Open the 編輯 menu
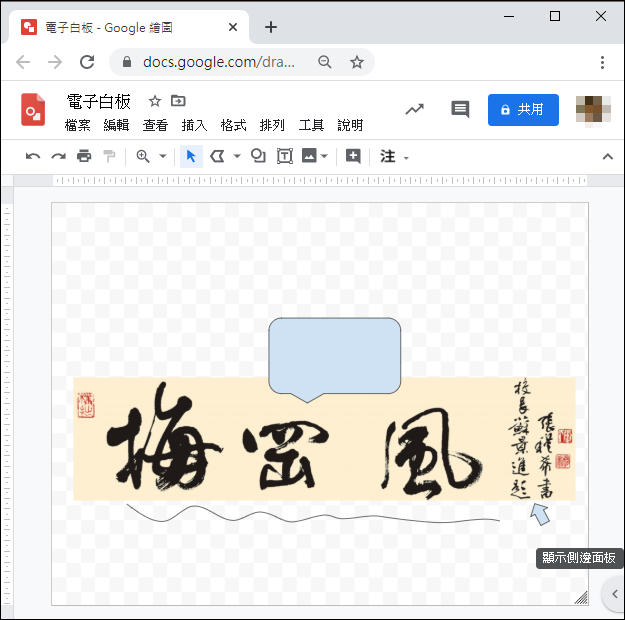 [116, 125]
